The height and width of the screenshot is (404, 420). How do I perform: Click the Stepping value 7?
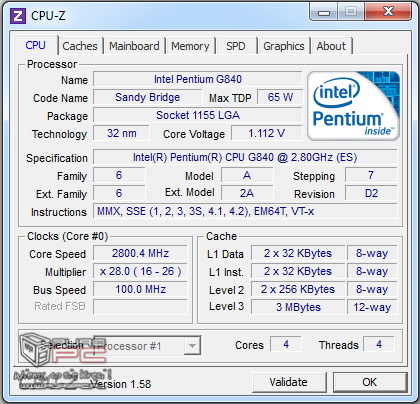tap(371, 175)
